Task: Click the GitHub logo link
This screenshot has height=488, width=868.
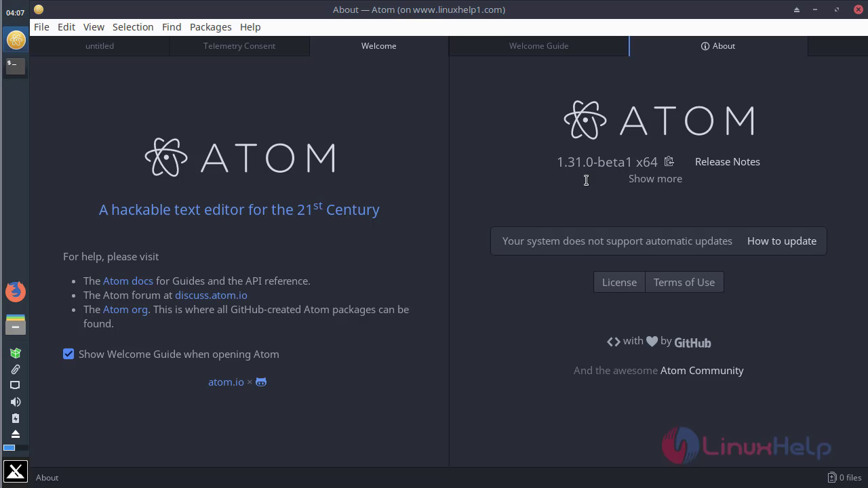Action: coord(692,342)
